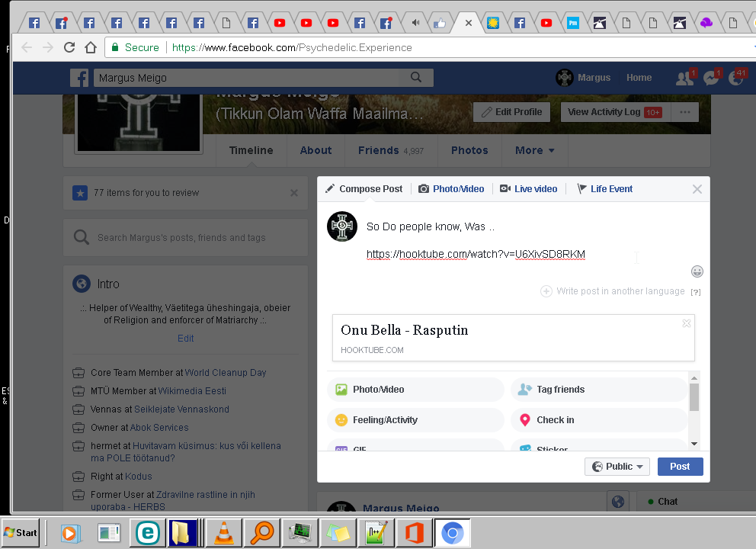
Task: Go to browser home page icon
Action: 91,47
